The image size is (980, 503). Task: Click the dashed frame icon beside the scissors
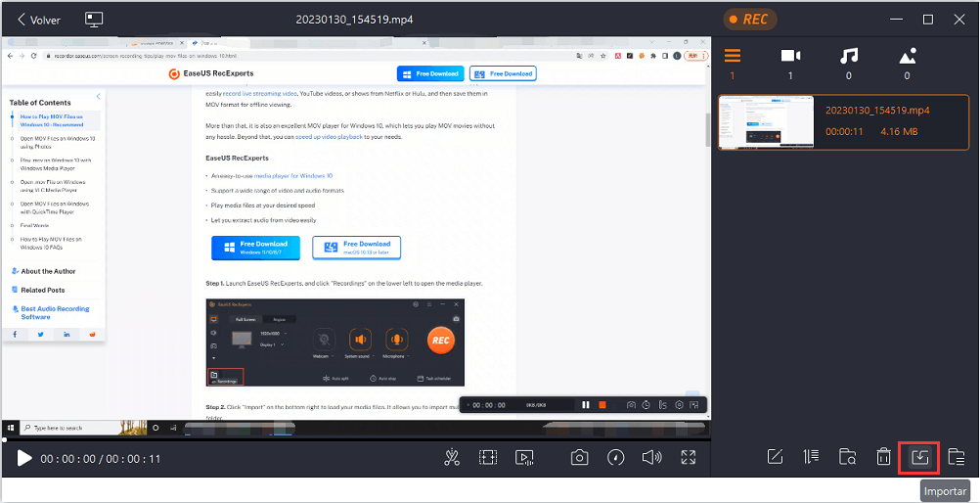point(487,457)
